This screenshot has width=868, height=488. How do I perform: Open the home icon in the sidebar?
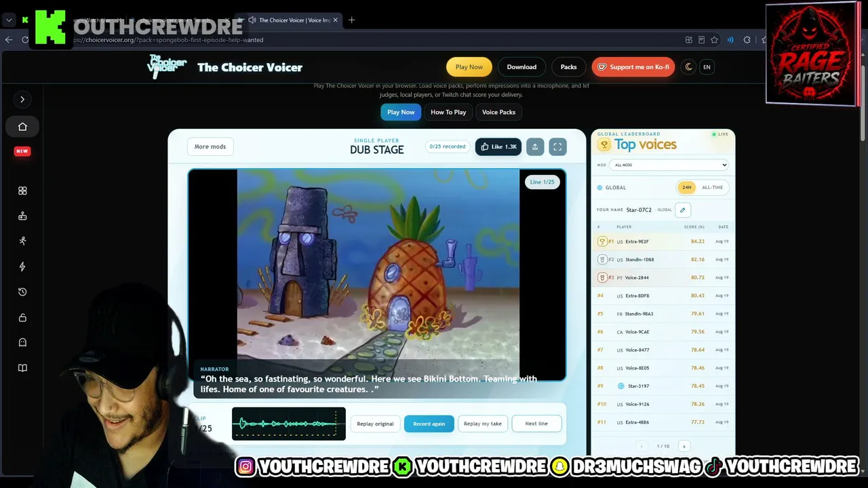[x=22, y=127]
